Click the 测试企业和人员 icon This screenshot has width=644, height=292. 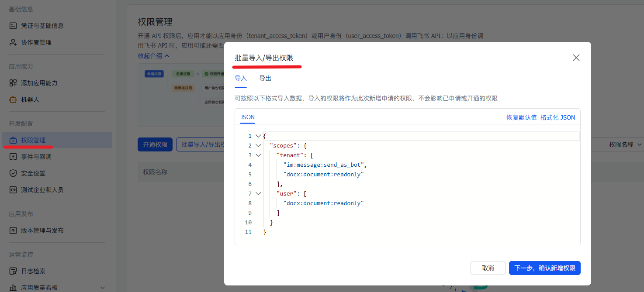[x=13, y=190]
